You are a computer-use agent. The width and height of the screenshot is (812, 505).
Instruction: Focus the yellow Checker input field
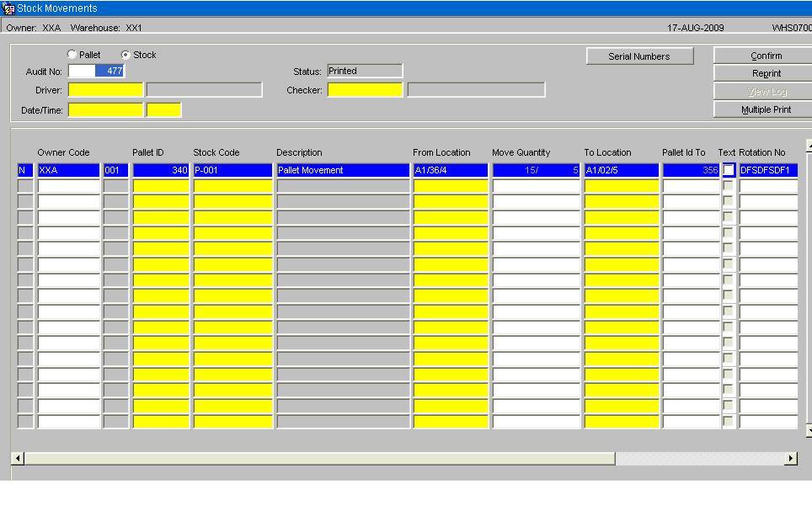click(x=365, y=90)
